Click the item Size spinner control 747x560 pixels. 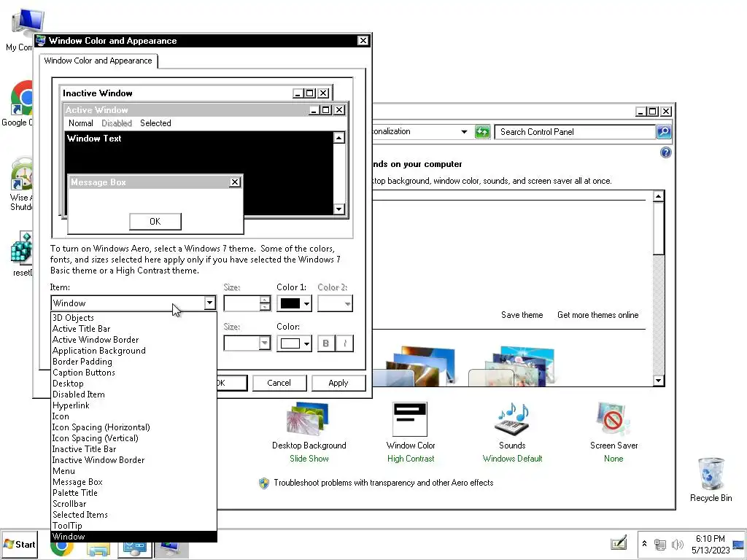pos(266,303)
